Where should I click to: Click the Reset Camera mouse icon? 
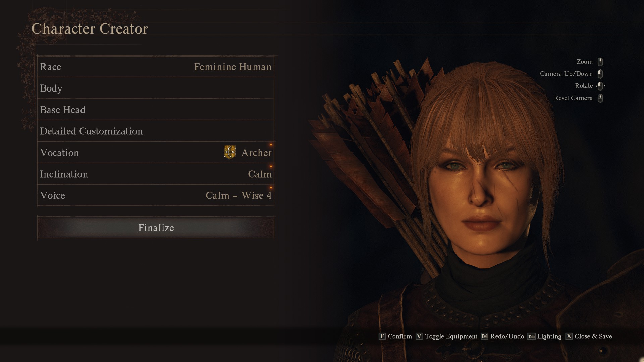click(600, 98)
